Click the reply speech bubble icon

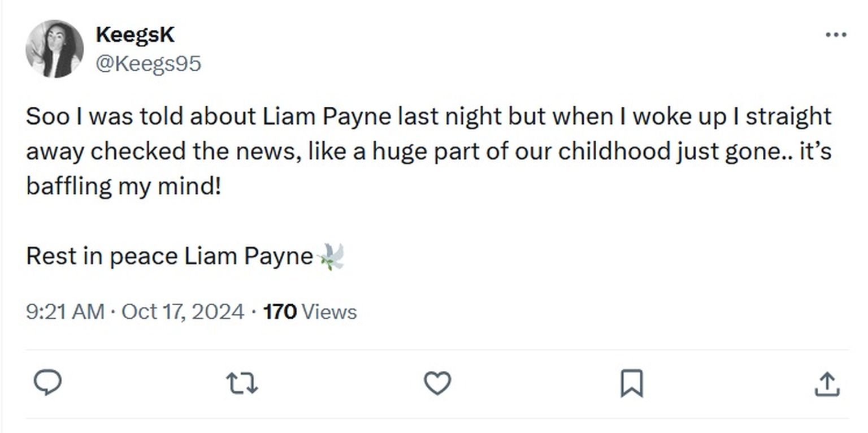pos(48,384)
